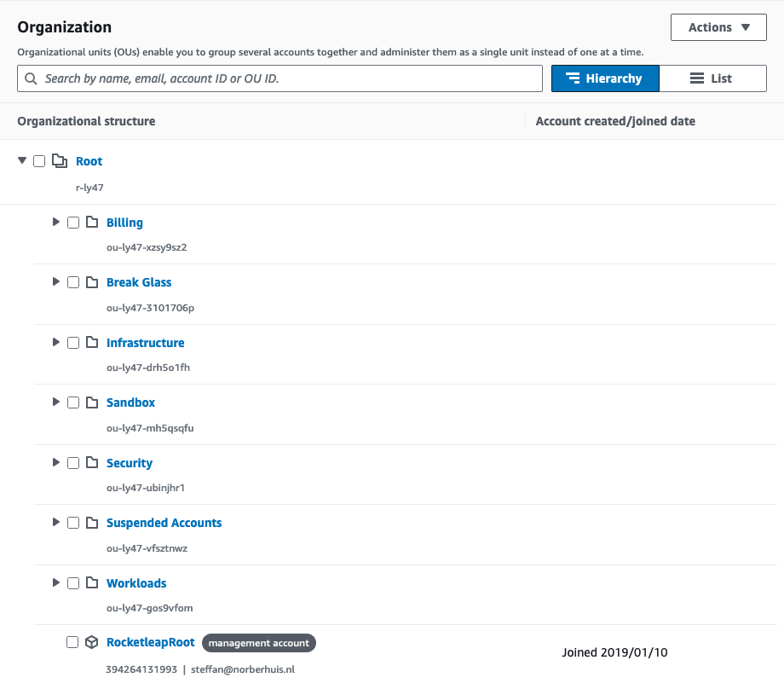Open the Actions dropdown menu

point(718,27)
